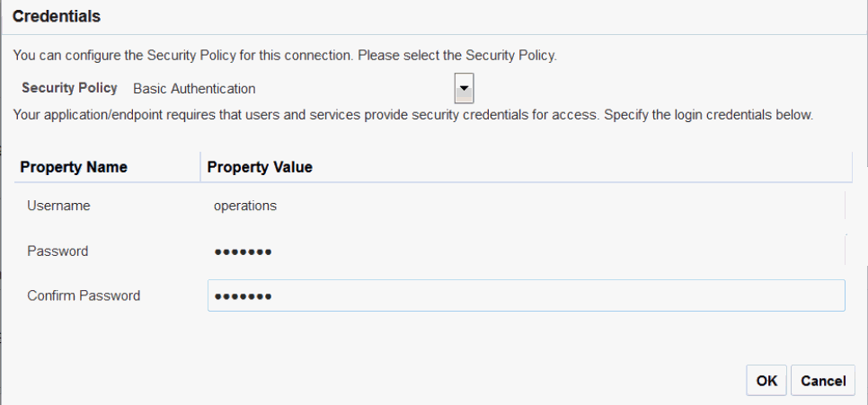Select the Password property label

(x=58, y=251)
